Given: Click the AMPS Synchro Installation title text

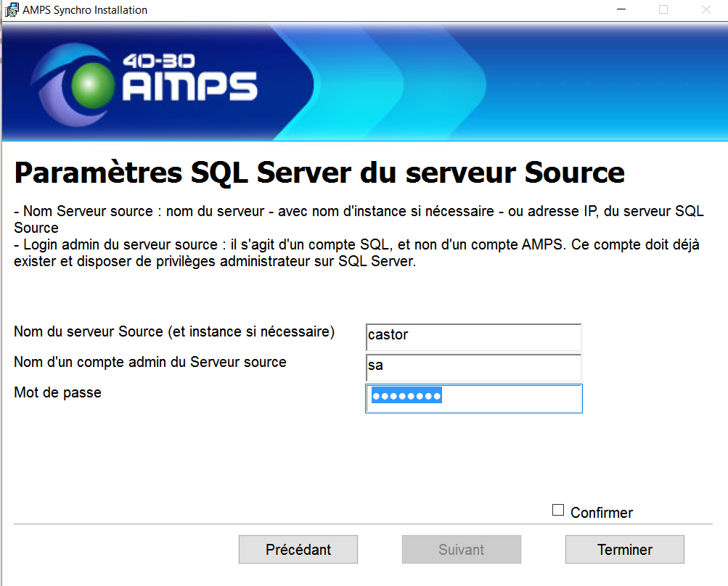Looking at the screenshot, I should coord(84,10).
